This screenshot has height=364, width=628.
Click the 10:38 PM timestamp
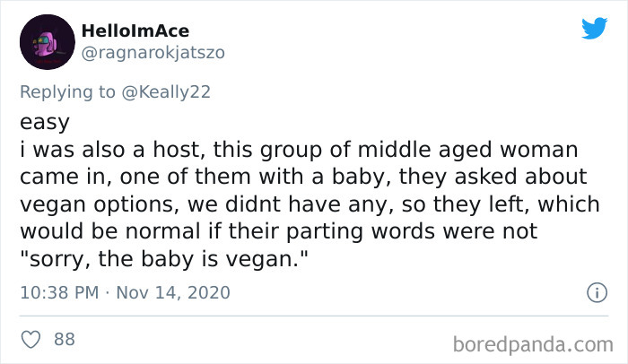59,292
